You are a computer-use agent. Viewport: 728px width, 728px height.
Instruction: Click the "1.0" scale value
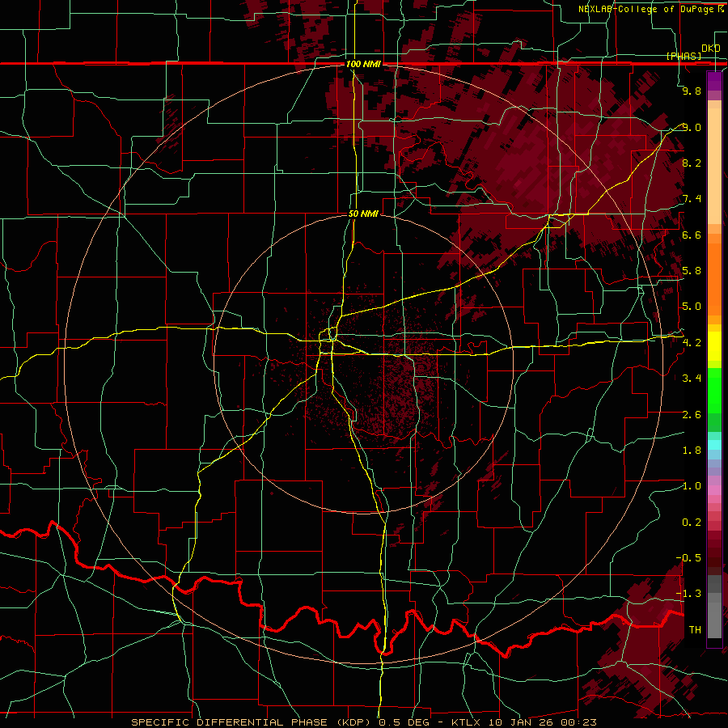[692, 486]
